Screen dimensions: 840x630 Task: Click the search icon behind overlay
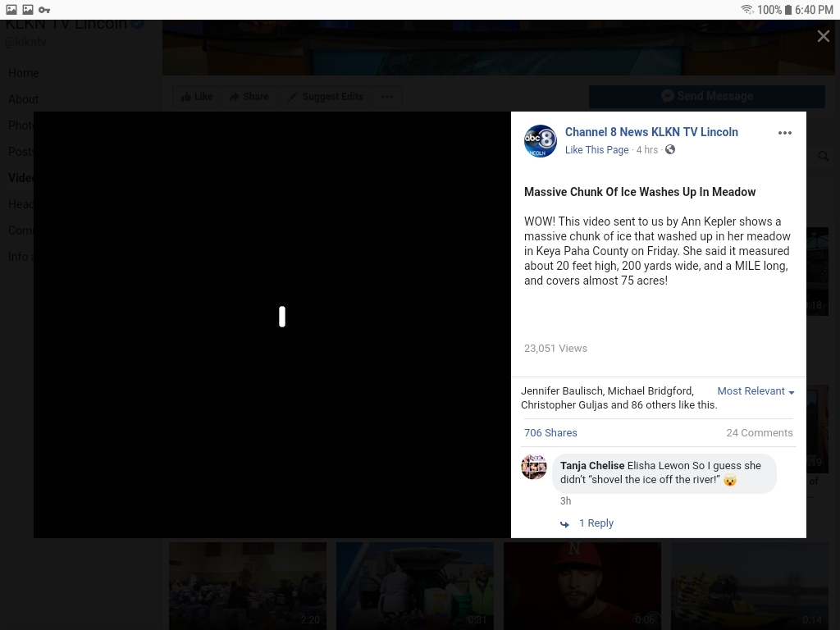(823, 156)
